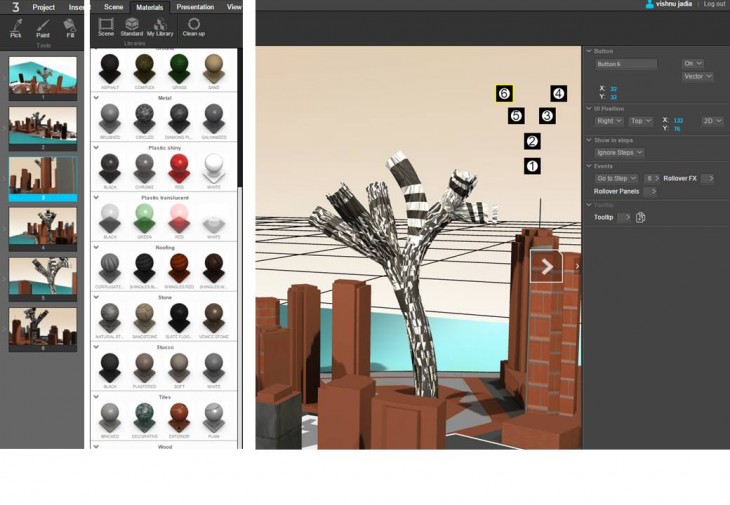Open My Library materials
This screenshot has width=730, height=505.
tap(160, 26)
